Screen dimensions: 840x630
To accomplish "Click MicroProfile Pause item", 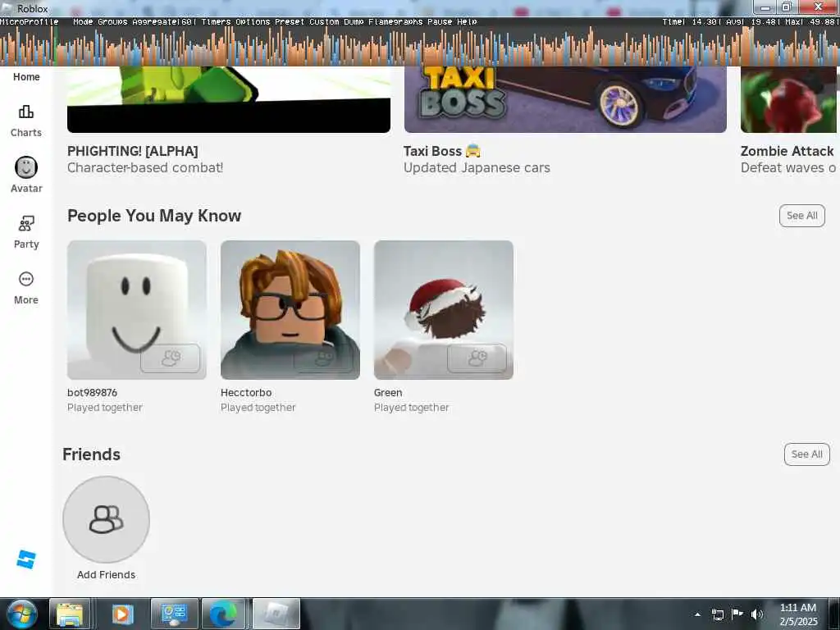I will pos(440,22).
